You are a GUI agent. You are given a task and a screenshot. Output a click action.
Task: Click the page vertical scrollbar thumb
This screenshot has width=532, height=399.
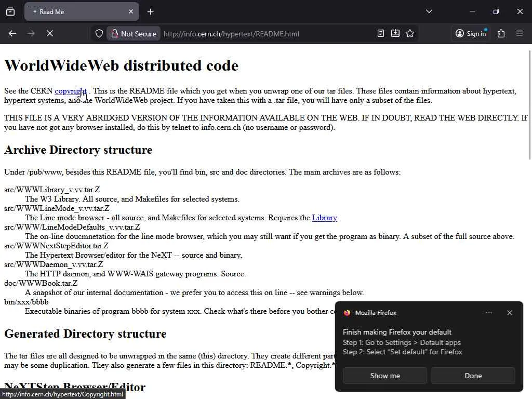point(529,104)
